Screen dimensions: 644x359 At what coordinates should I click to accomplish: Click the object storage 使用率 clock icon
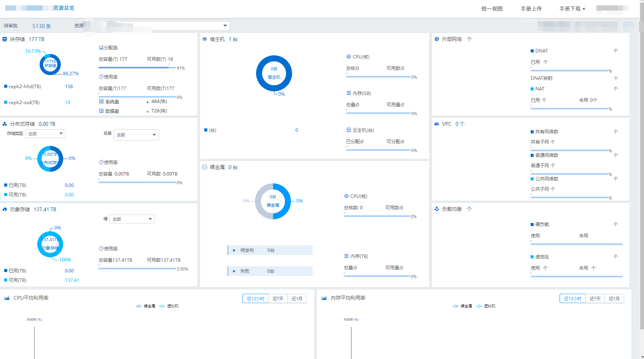tap(101, 248)
